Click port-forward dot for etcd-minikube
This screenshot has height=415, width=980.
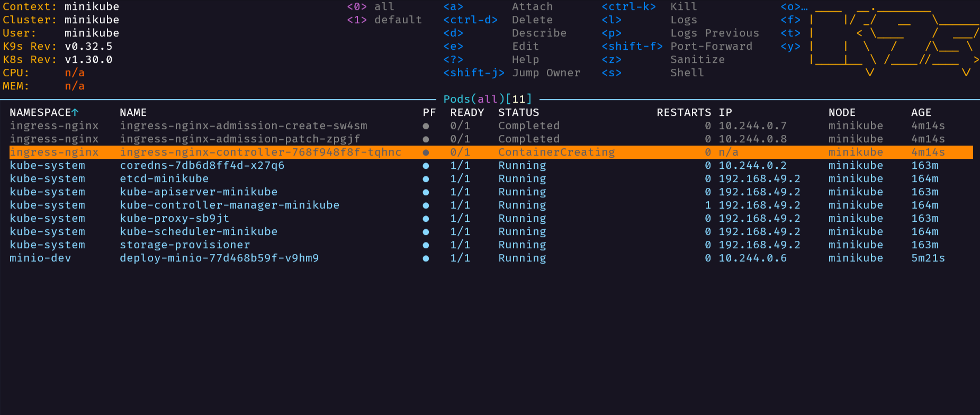pyautogui.click(x=426, y=179)
